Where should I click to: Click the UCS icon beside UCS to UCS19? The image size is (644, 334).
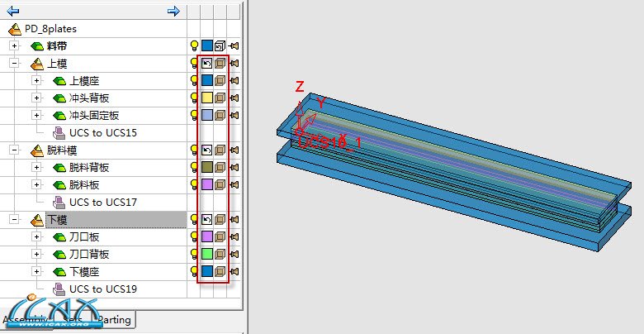tap(59, 289)
